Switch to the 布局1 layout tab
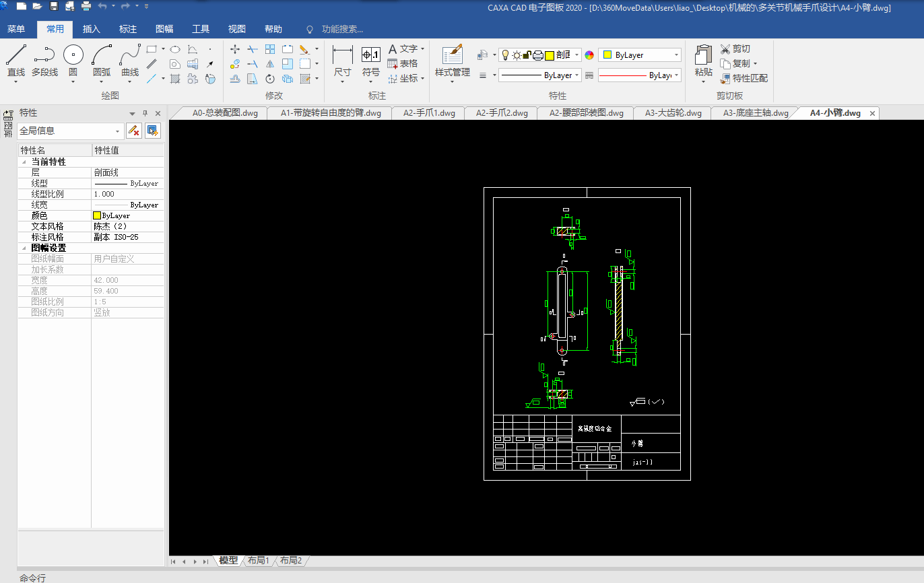 [x=258, y=560]
